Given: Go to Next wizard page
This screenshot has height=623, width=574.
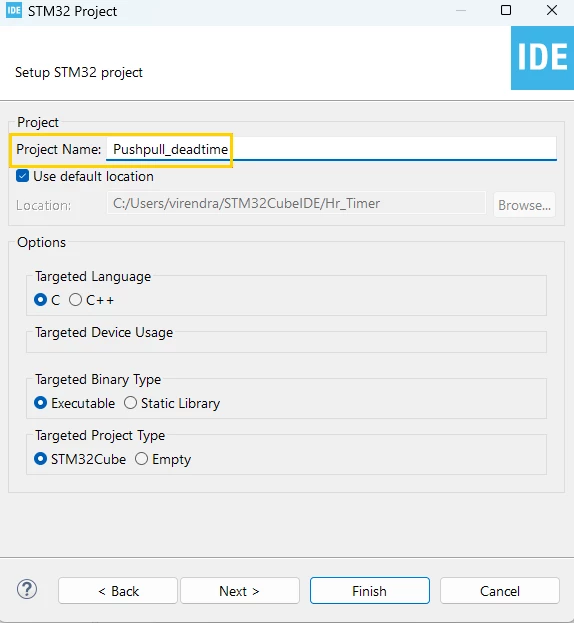Looking at the screenshot, I should 240,591.
